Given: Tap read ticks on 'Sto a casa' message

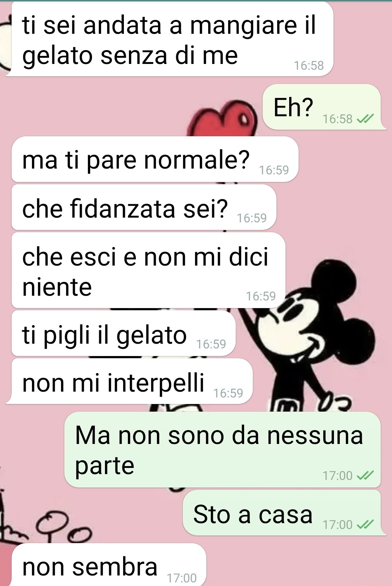Looking at the screenshot, I should point(365,524).
